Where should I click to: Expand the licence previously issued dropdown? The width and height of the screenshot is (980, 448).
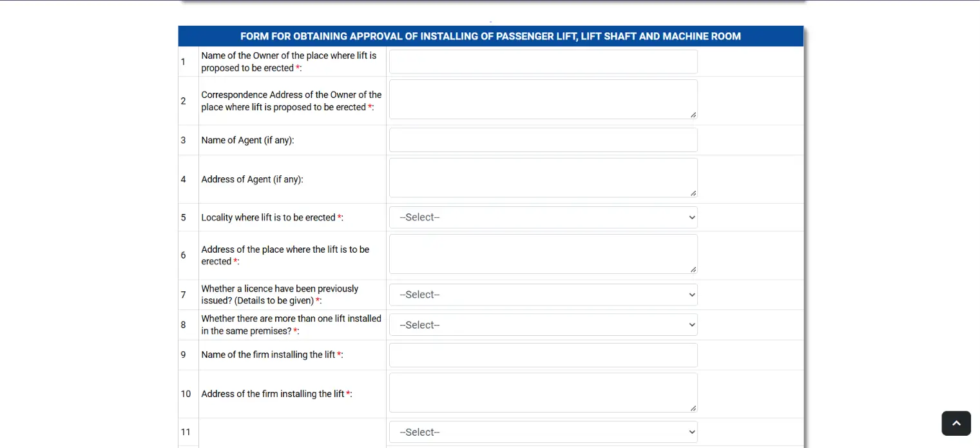[x=543, y=295]
